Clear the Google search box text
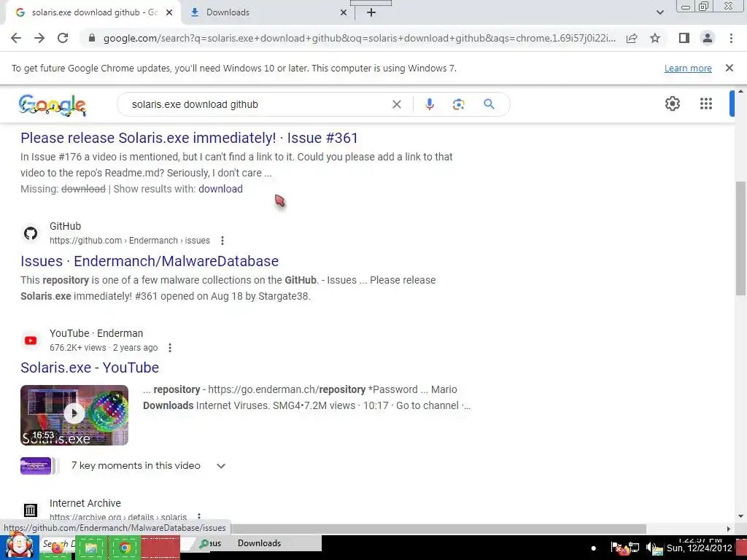747x560 pixels. coord(396,104)
